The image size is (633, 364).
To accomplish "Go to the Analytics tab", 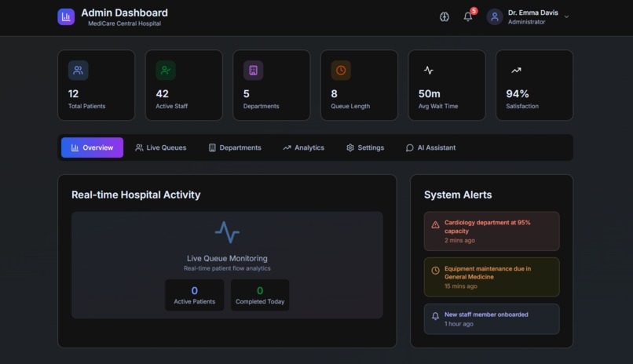I will tap(304, 147).
